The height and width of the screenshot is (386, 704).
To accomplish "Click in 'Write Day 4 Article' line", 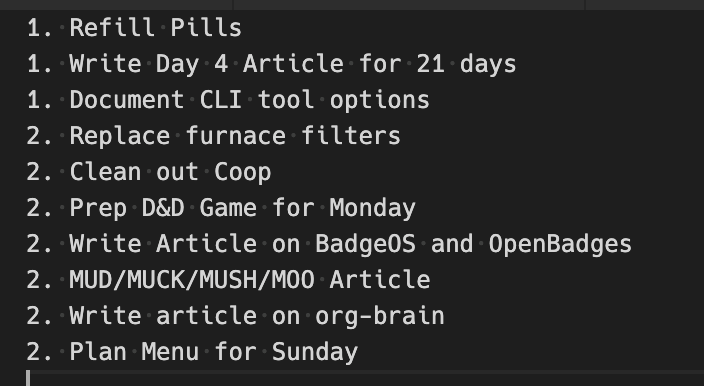I will click(x=272, y=64).
